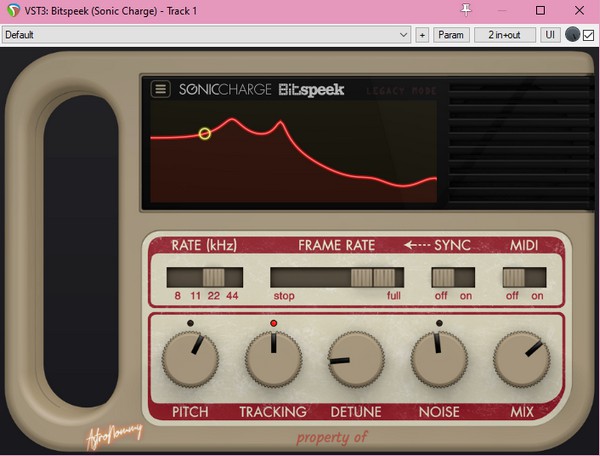Click the Mix knob
The image size is (600, 456).
[x=522, y=359]
